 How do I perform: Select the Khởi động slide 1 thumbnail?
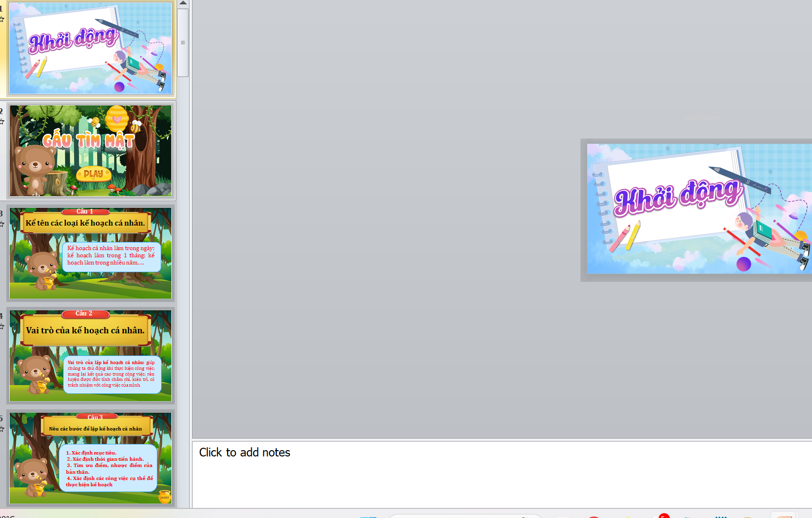(90, 48)
